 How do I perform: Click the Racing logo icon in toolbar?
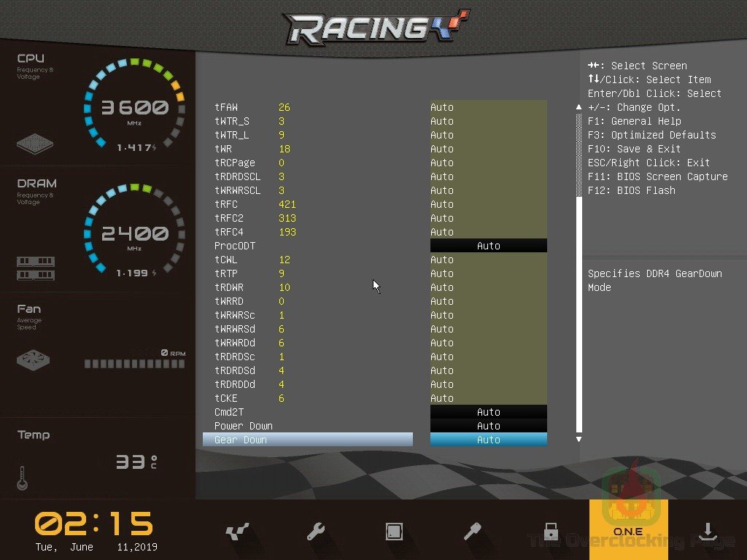(237, 532)
